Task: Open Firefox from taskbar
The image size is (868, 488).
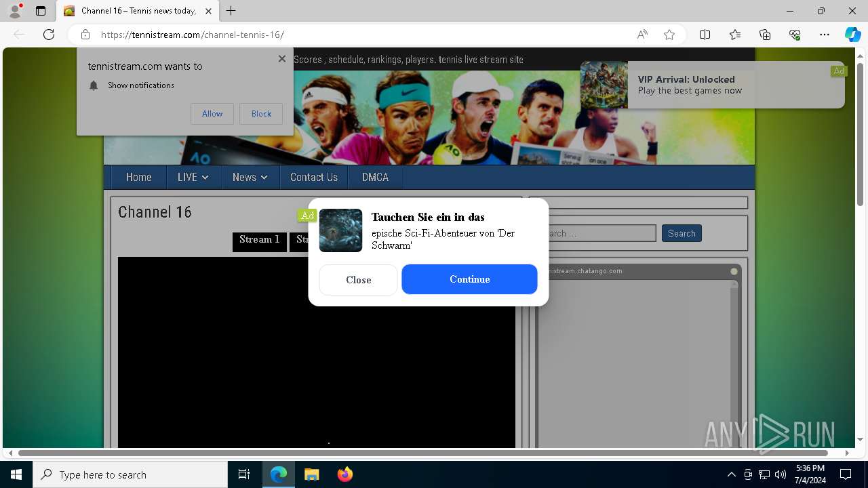Action: (344, 474)
